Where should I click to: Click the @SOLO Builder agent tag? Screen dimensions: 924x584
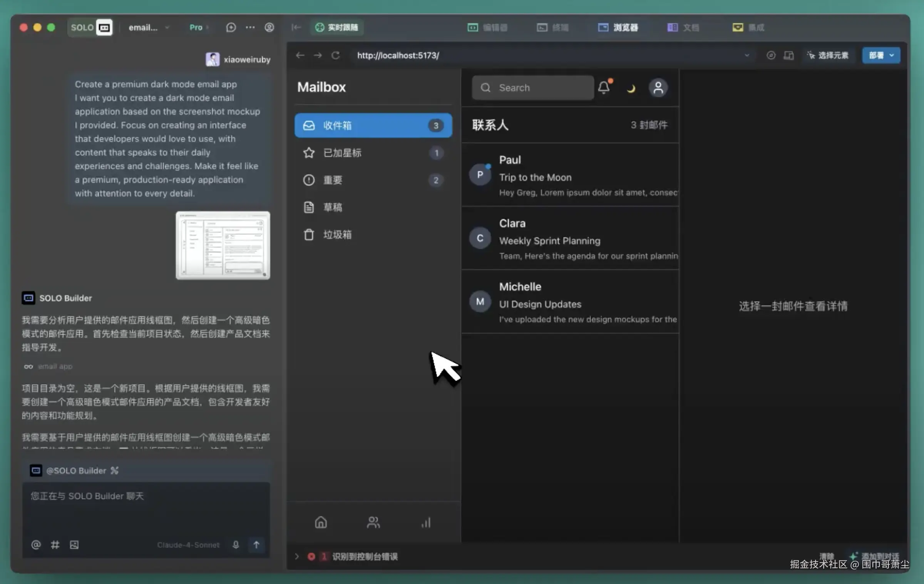tap(76, 471)
